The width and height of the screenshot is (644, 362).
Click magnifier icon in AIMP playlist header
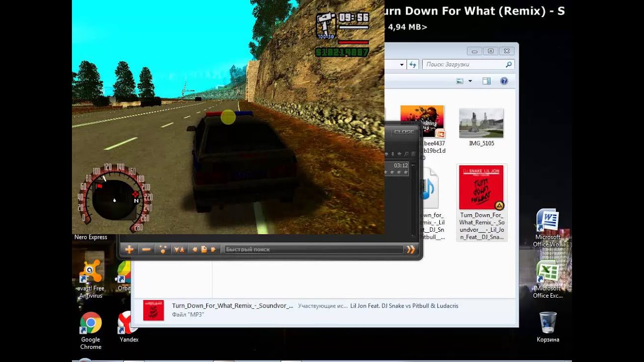[x=406, y=154]
